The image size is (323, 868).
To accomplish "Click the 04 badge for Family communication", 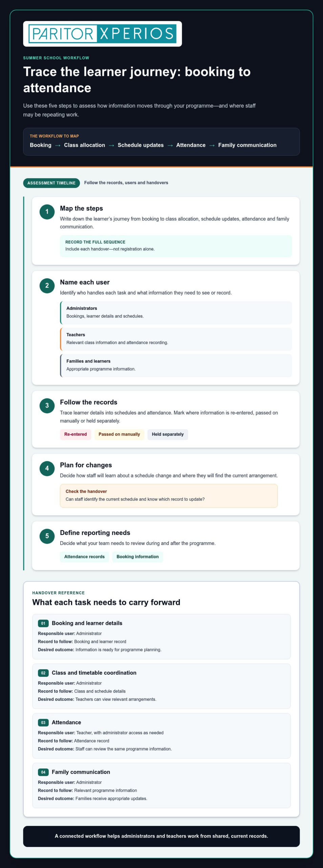I will [43, 772].
